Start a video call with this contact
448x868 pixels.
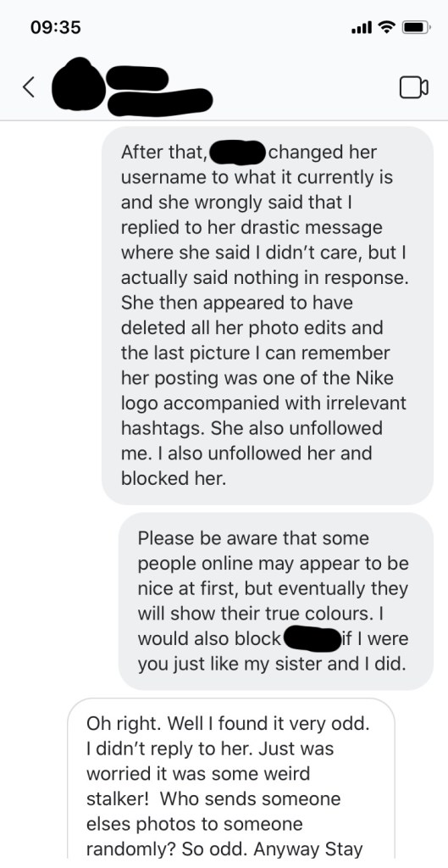[414, 87]
